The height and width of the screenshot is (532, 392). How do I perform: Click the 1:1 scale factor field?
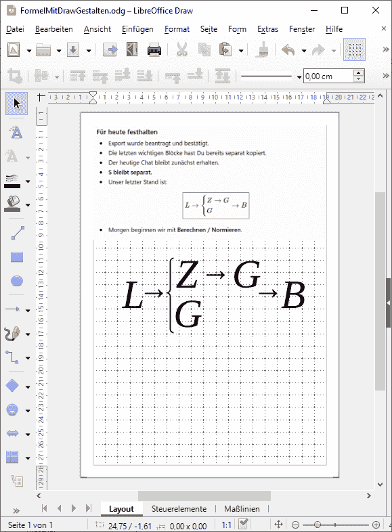[x=227, y=525]
